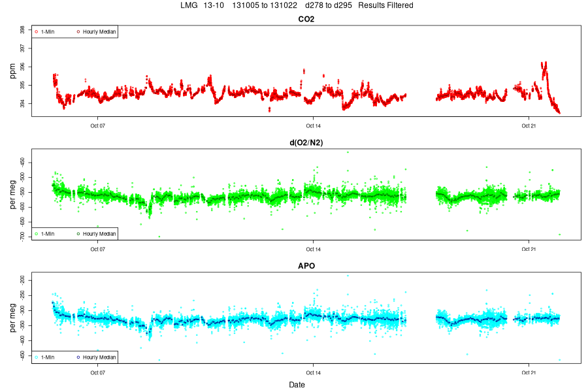Click 'Oct 21' tick under APO panel
588x392 pixels.
click(529, 372)
